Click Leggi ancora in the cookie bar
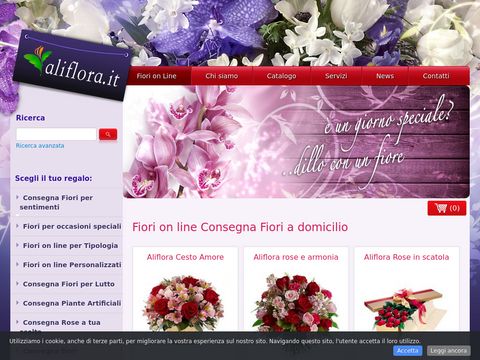This screenshot has height=360, width=480. 448,350
